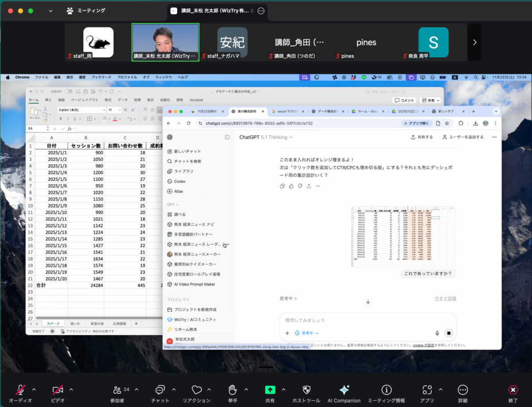Toggle the Excel autosave switch

pos(68,91)
